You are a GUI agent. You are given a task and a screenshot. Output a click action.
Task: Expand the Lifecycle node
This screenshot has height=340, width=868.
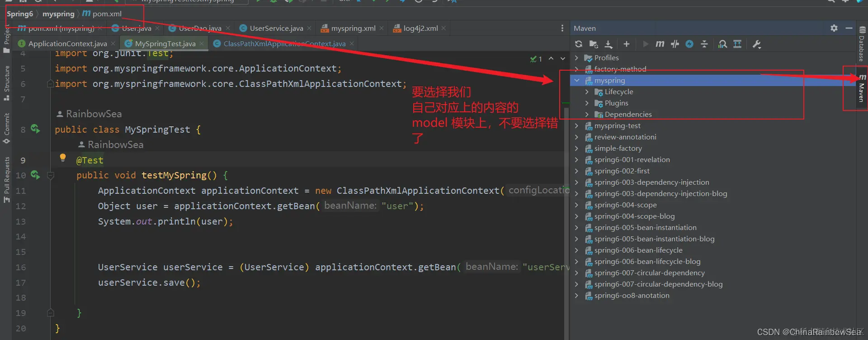(x=587, y=92)
